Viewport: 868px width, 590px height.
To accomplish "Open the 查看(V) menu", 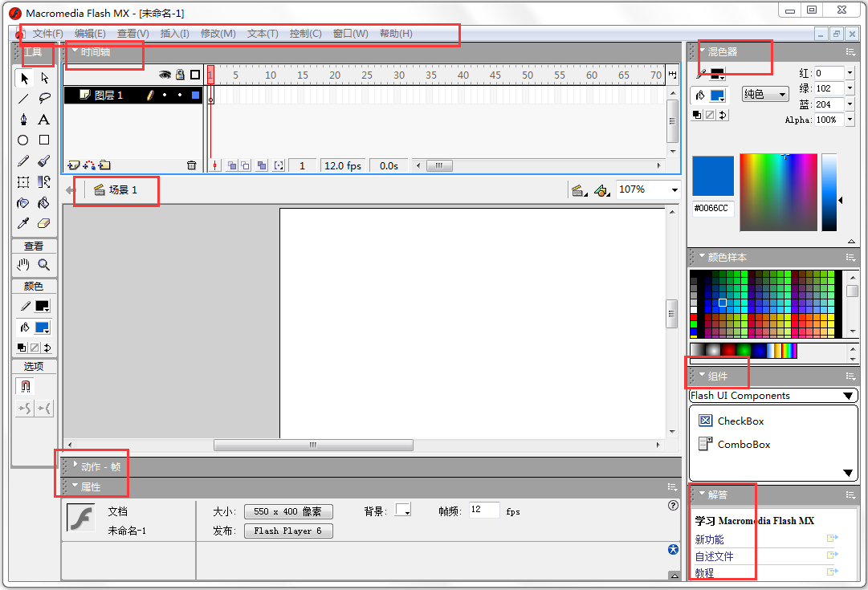I will (x=132, y=34).
